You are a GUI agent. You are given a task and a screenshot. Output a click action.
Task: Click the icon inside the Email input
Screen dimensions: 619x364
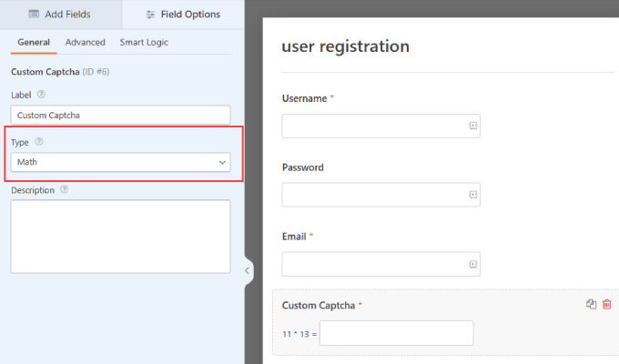[473, 264]
